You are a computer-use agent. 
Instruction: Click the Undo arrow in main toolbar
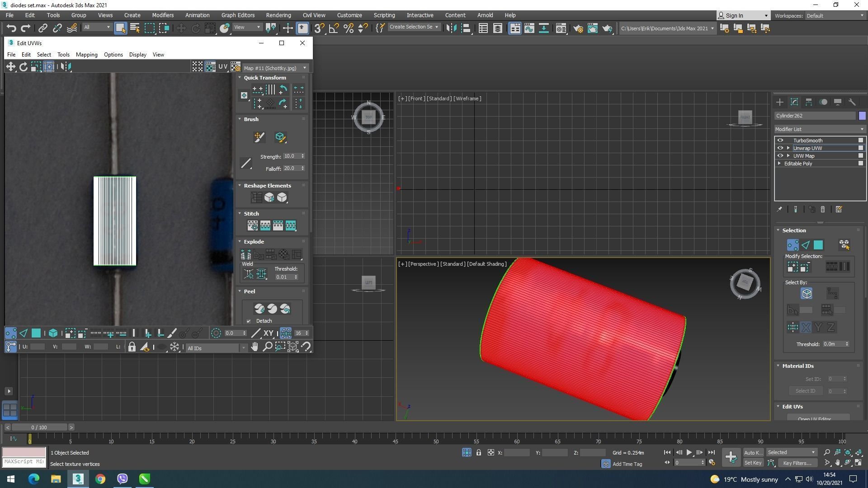[11, 28]
